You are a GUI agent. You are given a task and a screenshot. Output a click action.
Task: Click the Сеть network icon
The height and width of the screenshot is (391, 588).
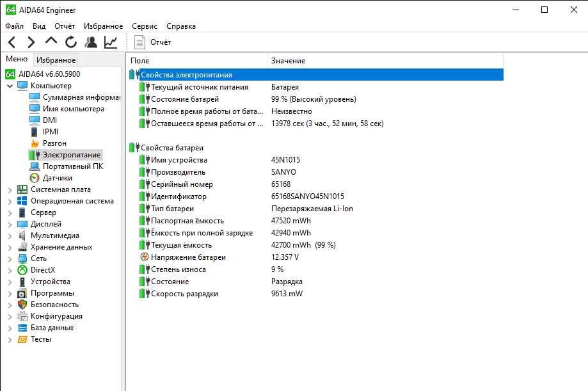[x=22, y=259]
